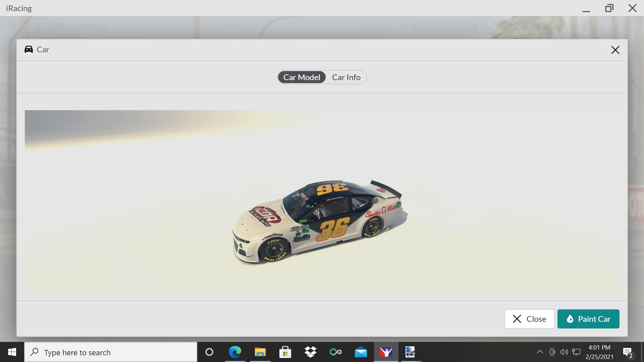Open network settings from the system tray
Image resolution: width=644 pixels, height=362 pixels.
[576, 352]
